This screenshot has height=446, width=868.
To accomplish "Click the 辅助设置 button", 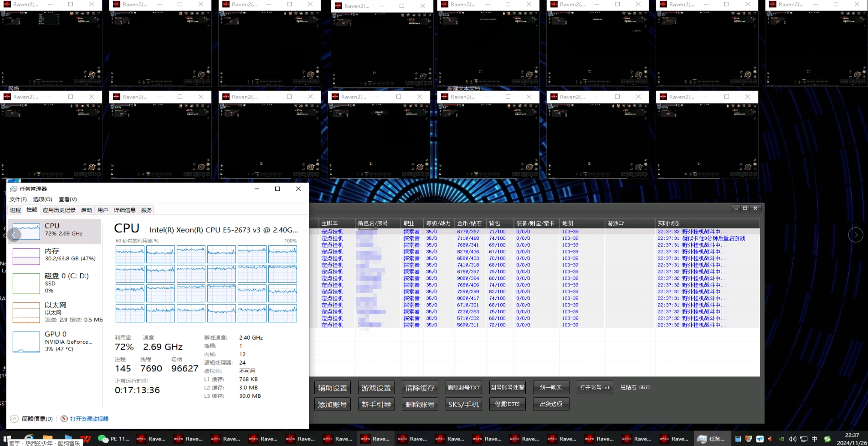I will click(333, 388).
